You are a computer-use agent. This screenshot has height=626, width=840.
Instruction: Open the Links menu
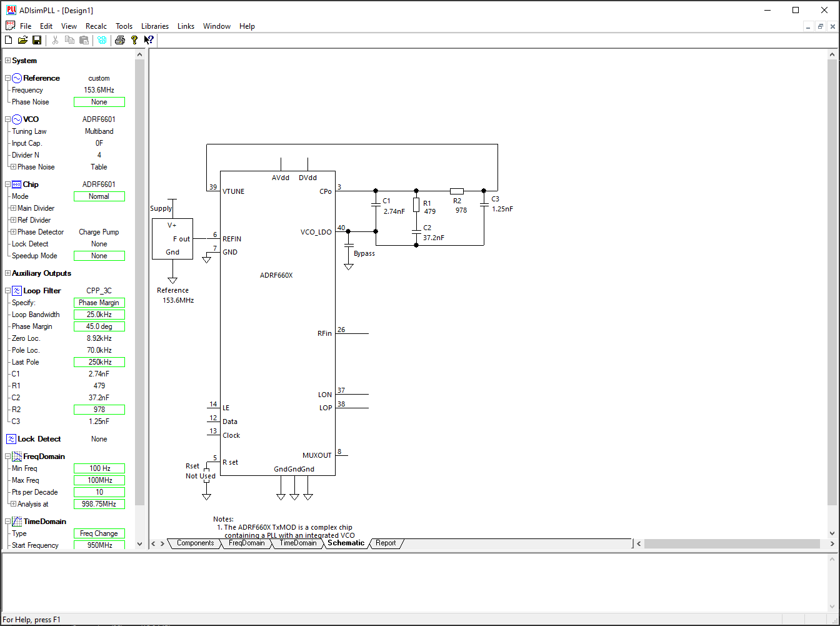[186, 26]
